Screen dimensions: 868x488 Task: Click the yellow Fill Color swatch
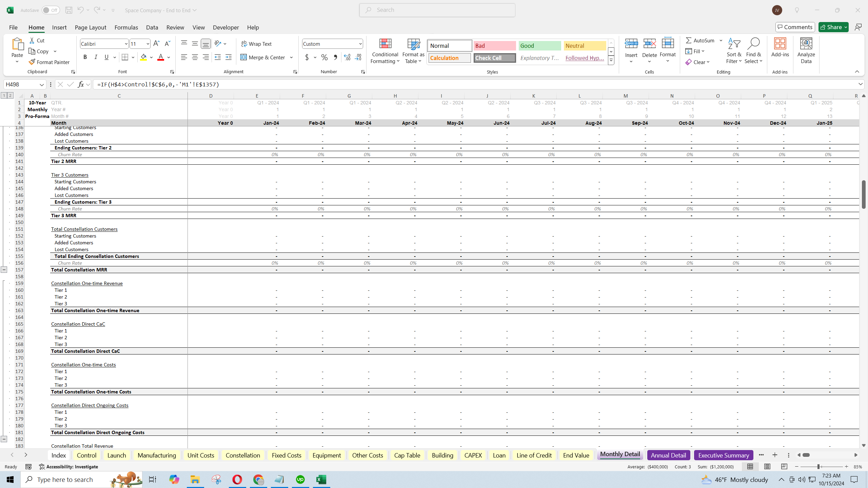pyautogui.click(x=144, y=57)
